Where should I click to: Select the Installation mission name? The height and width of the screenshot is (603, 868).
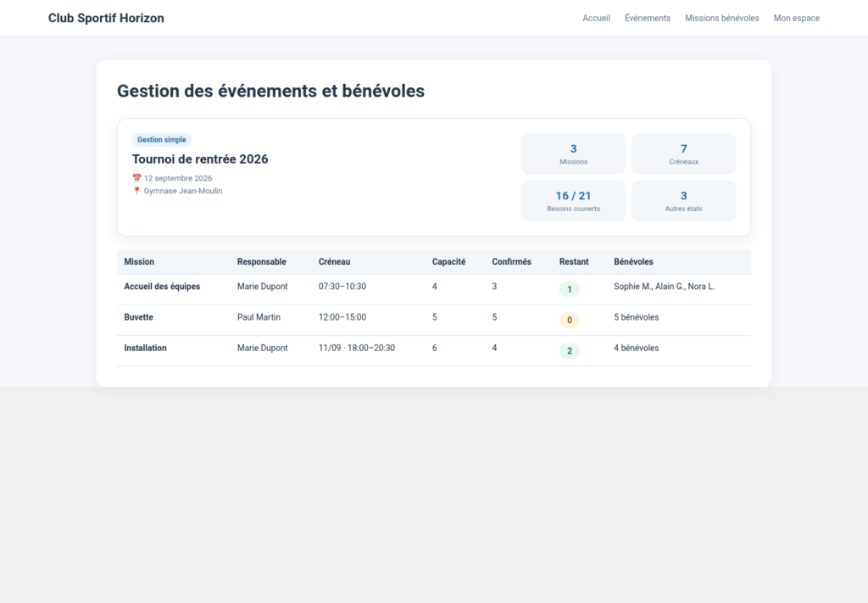[145, 349]
